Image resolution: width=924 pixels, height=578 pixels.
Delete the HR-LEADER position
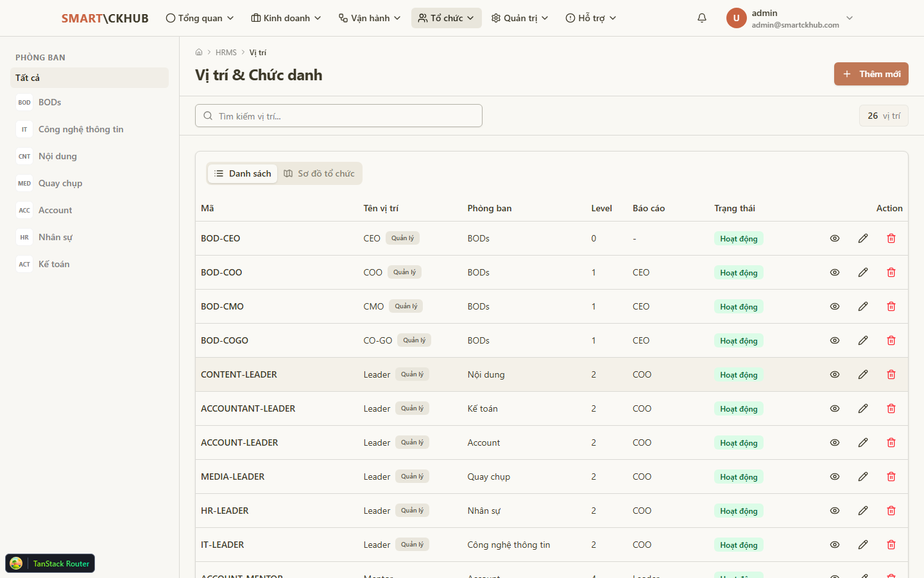tap(891, 511)
